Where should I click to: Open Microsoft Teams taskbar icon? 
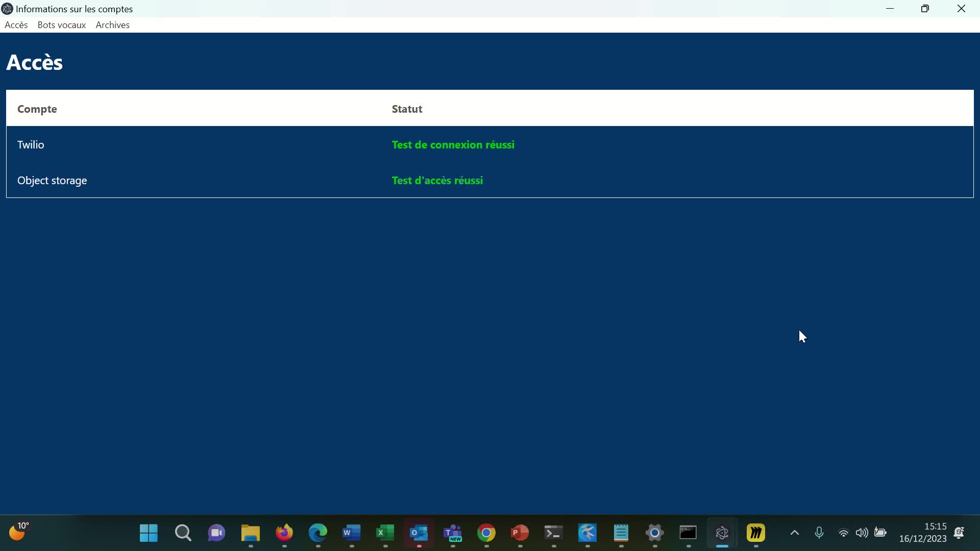tap(453, 533)
